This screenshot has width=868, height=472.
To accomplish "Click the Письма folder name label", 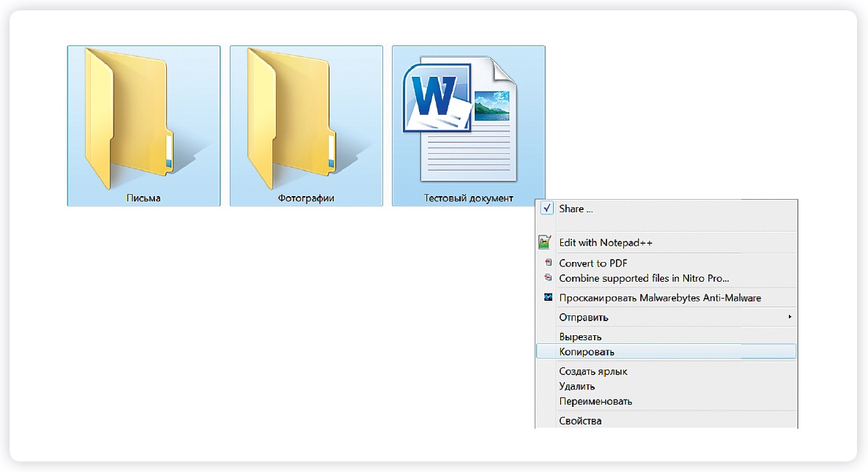I will pos(144,198).
